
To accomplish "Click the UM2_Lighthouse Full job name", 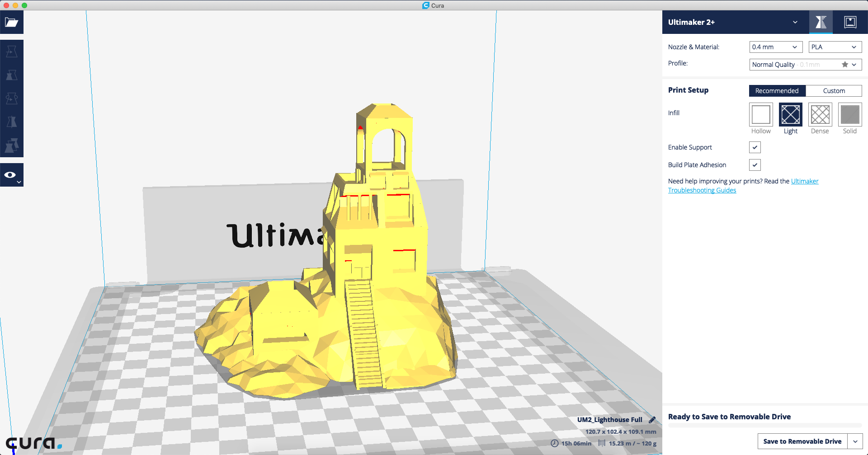I will tap(609, 420).
